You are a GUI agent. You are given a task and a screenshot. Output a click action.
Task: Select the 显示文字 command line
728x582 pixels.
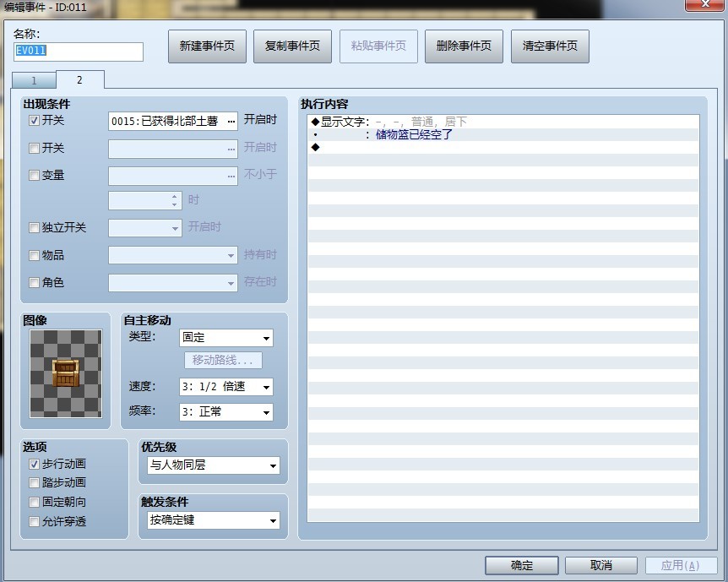[503, 122]
